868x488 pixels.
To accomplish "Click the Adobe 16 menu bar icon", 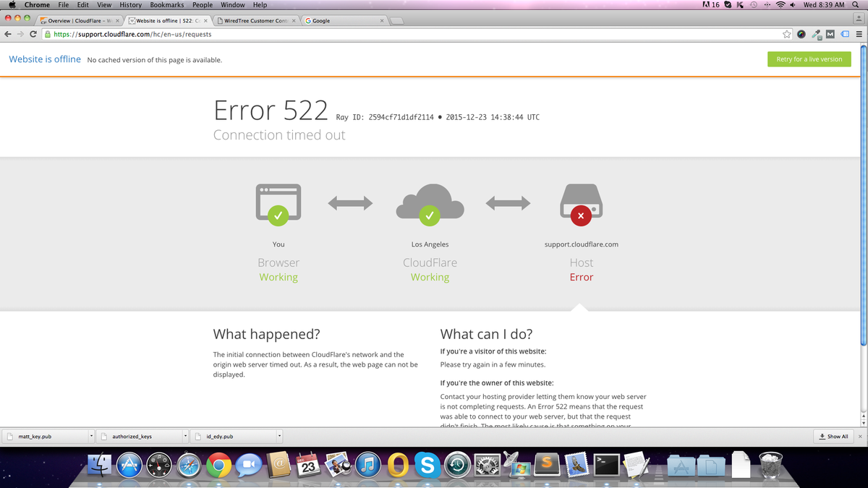I will coord(710,5).
